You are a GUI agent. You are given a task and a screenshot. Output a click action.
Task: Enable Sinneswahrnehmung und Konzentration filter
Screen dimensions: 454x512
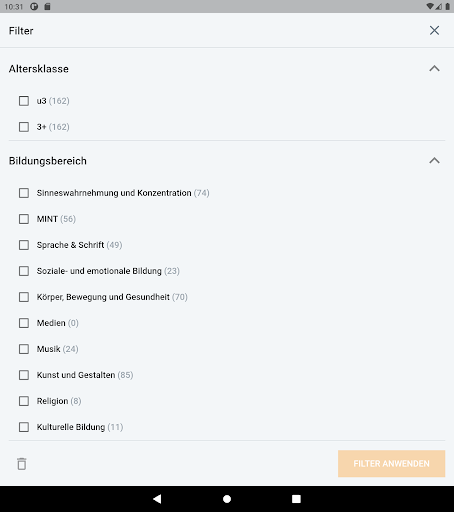coord(24,193)
